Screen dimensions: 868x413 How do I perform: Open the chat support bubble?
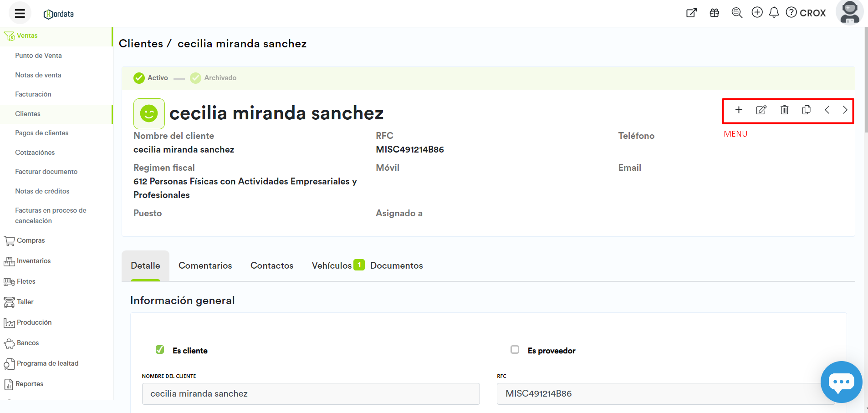(x=841, y=382)
